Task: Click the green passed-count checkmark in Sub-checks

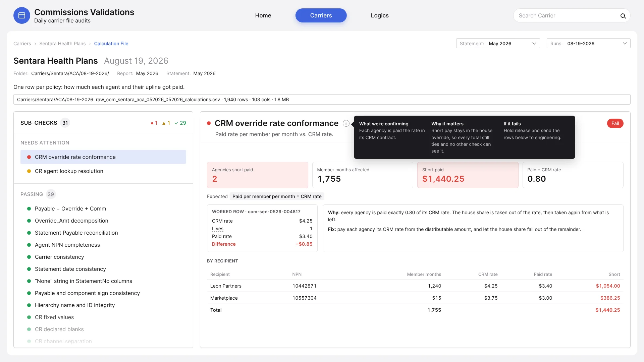Action: click(180, 123)
